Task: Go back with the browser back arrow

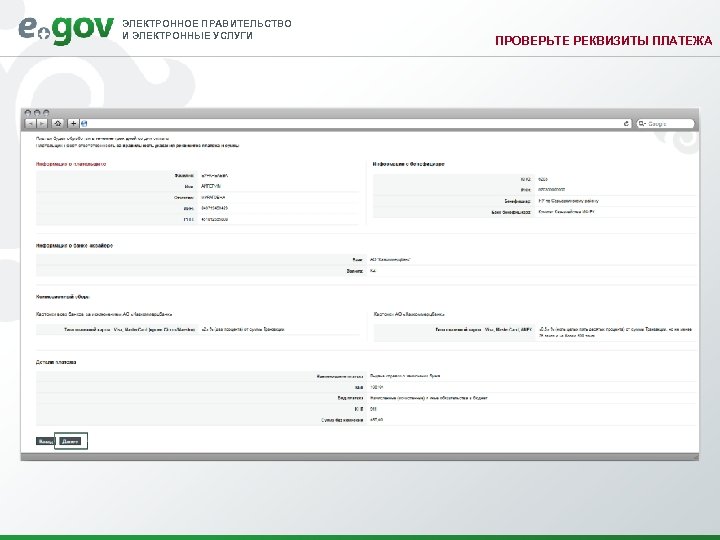Action: pos(30,124)
